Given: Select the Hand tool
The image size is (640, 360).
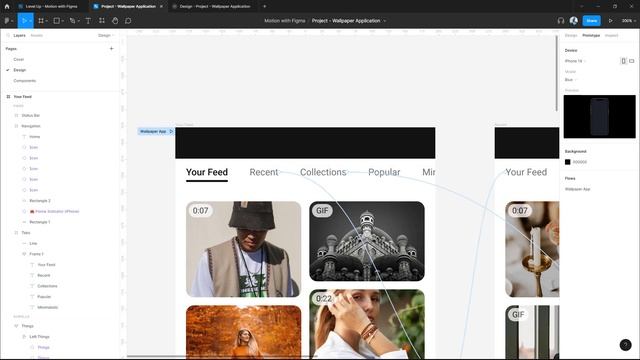Looking at the screenshot, I should [115, 20].
